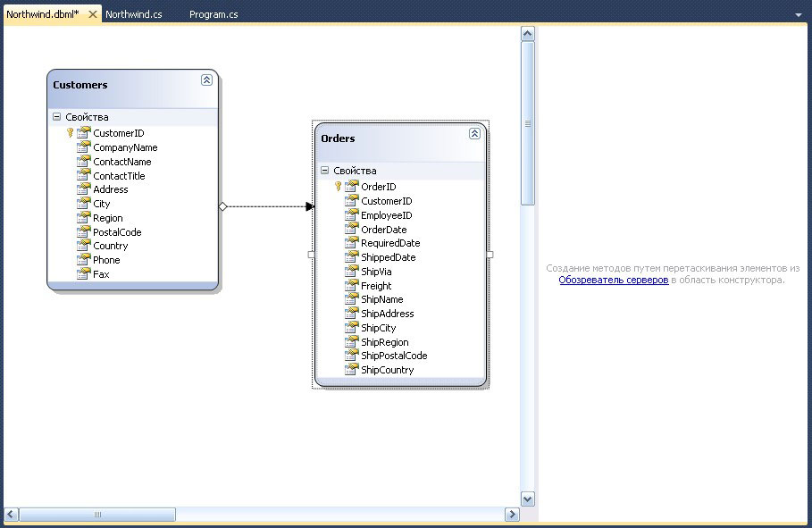
Task: Click the primary key icon beside Customers CustomerID
Action: tap(70, 132)
